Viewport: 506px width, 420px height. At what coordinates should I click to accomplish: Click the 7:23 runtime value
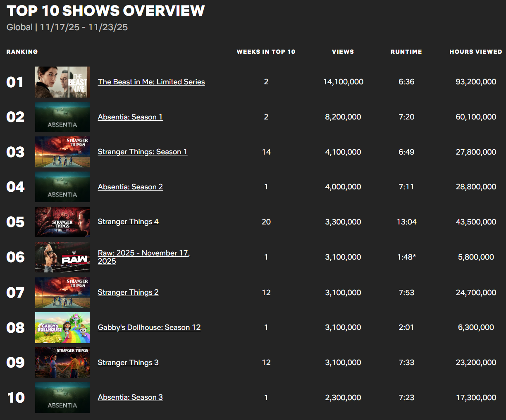[406, 397]
